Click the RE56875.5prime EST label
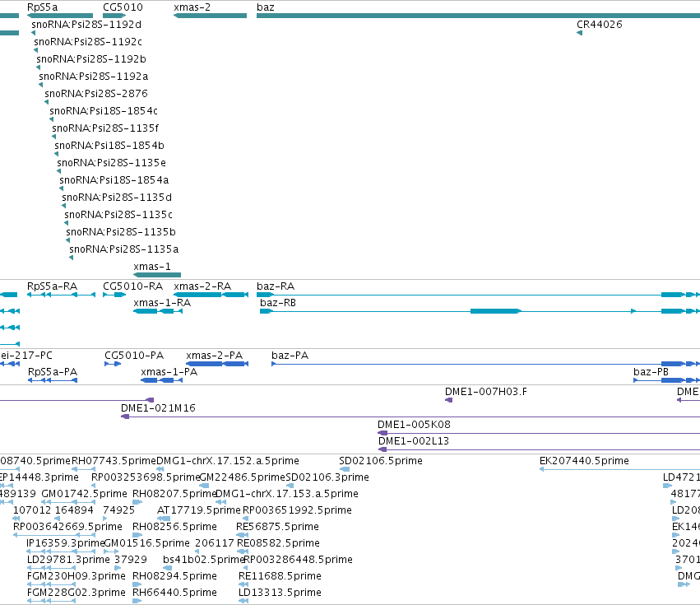The width and height of the screenshot is (700, 605). click(278, 527)
